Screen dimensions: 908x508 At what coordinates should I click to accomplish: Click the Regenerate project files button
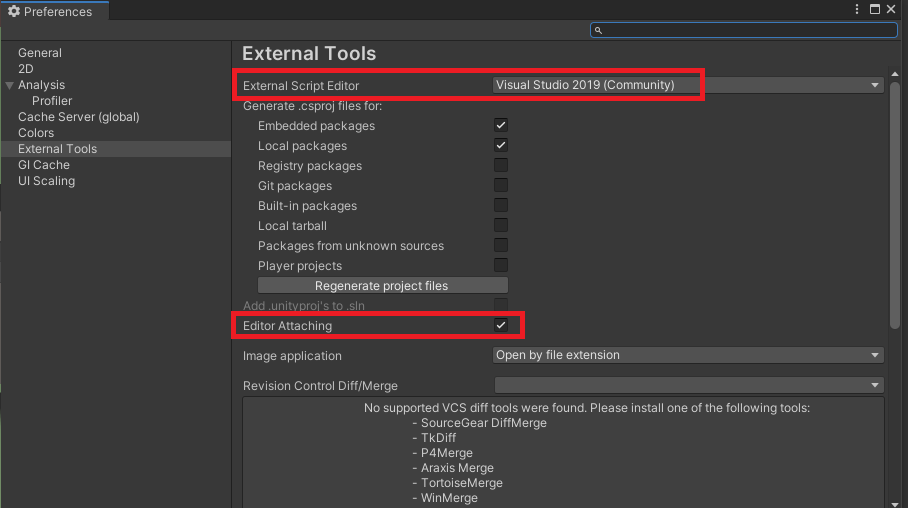point(382,286)
